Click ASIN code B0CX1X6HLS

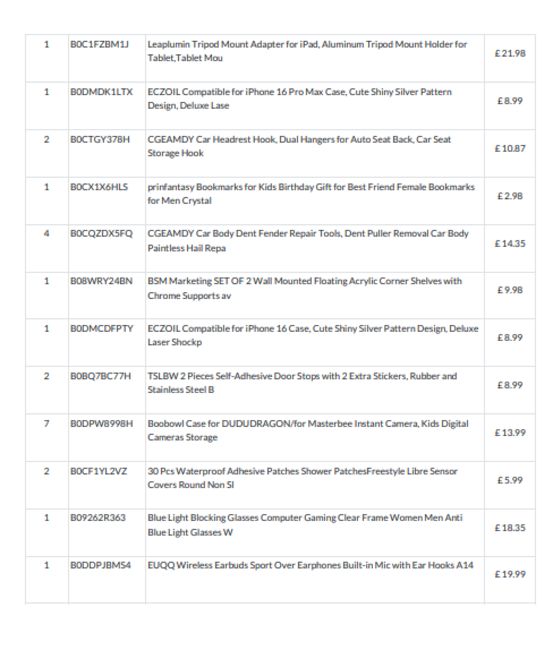(99, 187)
